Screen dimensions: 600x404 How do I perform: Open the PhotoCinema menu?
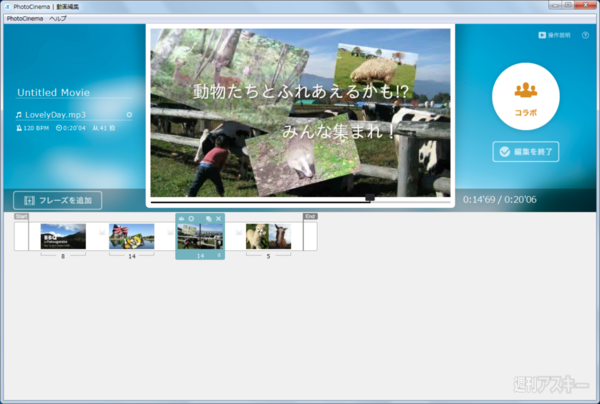point(25,18)
